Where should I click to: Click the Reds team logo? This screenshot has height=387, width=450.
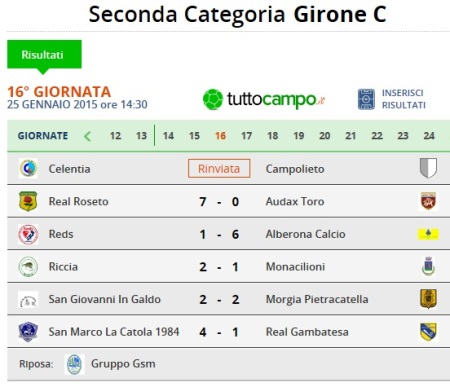coord(28,234)
